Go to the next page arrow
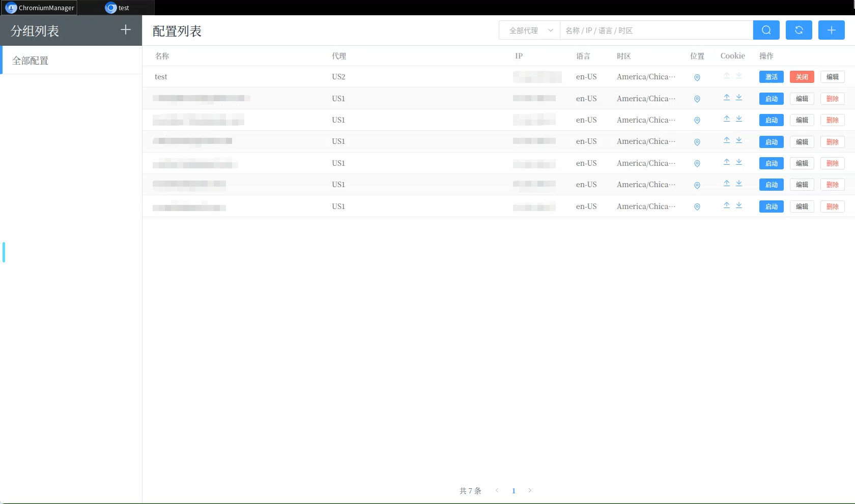Screen dimensions: 855x504 click(530, 490)
